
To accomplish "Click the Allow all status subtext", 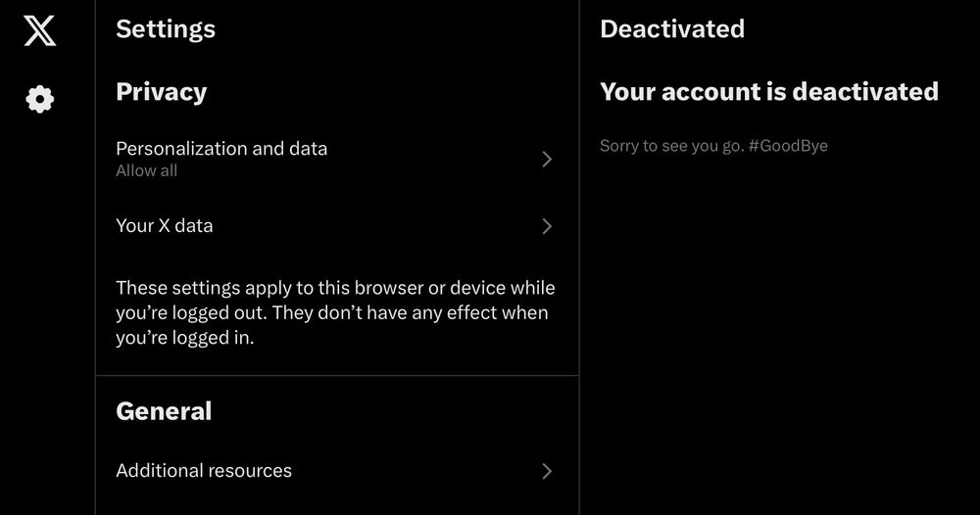I will 146,170.
